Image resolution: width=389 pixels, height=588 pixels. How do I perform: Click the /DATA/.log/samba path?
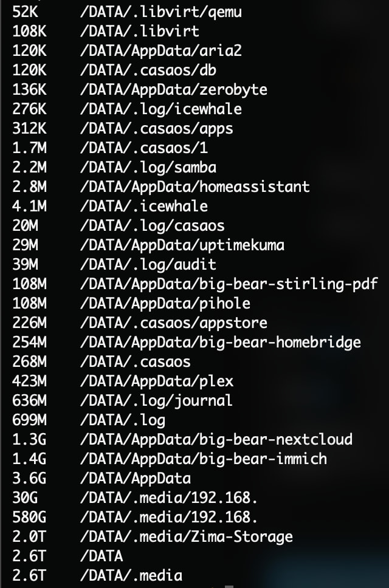(x=148, y=167)
